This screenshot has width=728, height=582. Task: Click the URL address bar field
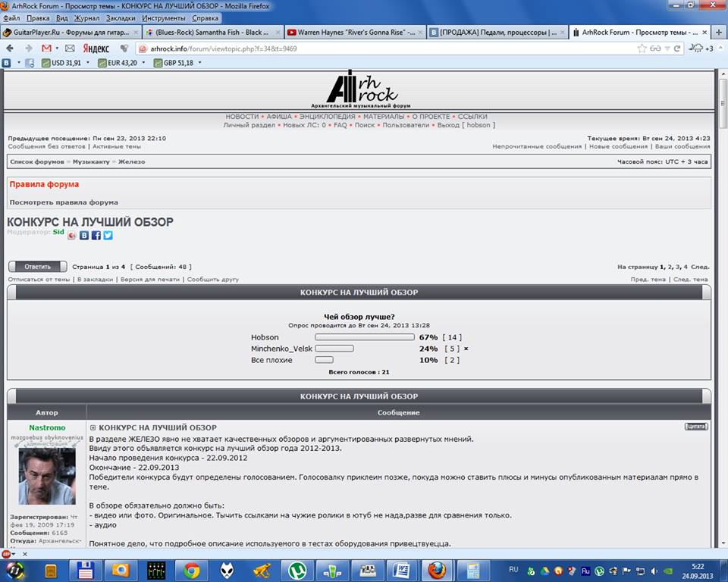click(x=379, y=48)
